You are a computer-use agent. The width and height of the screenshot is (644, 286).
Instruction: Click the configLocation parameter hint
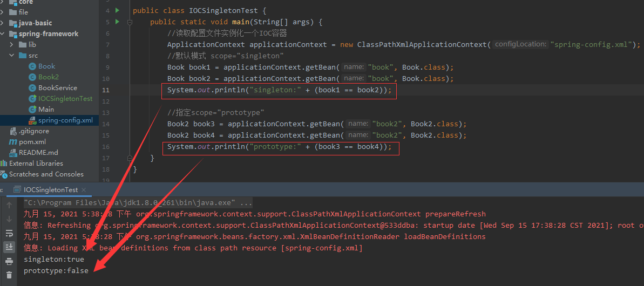tap(521, 44)
